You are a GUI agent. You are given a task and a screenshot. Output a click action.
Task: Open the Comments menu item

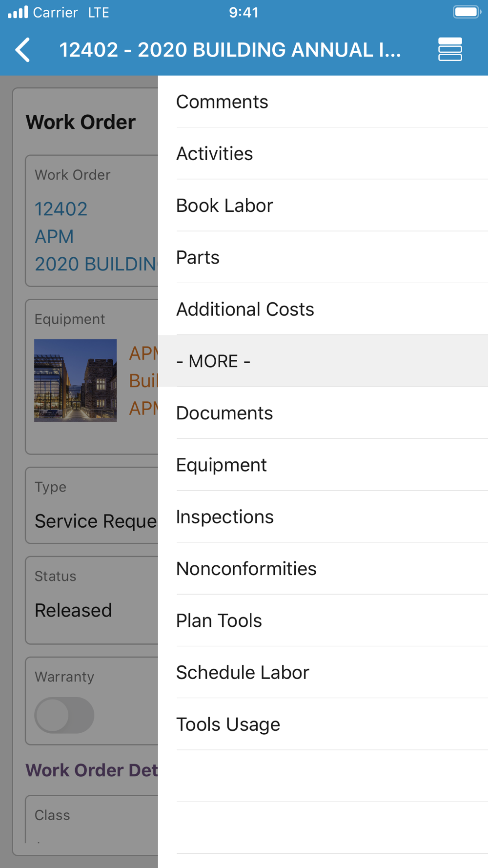click(323, 102)
